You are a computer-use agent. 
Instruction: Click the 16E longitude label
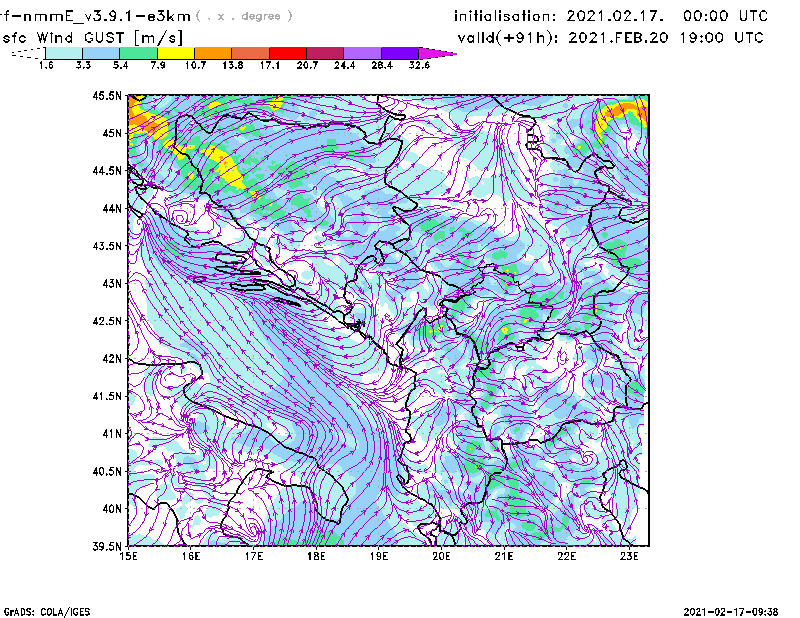[x=191, y=556]
